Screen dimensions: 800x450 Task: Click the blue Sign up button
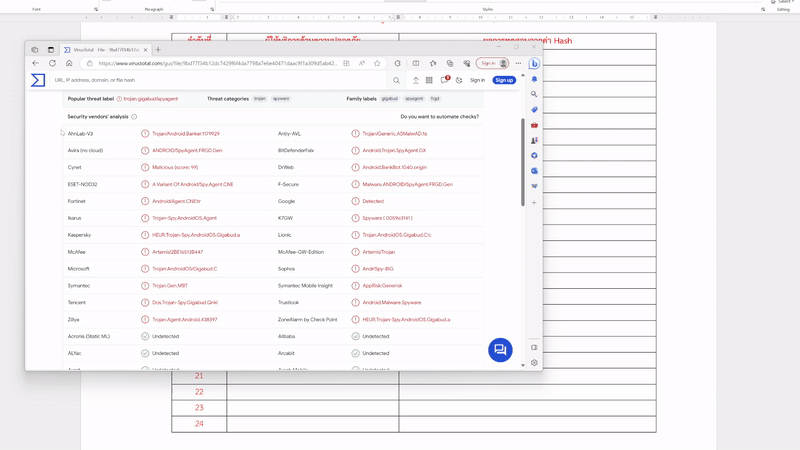(504, 80)
